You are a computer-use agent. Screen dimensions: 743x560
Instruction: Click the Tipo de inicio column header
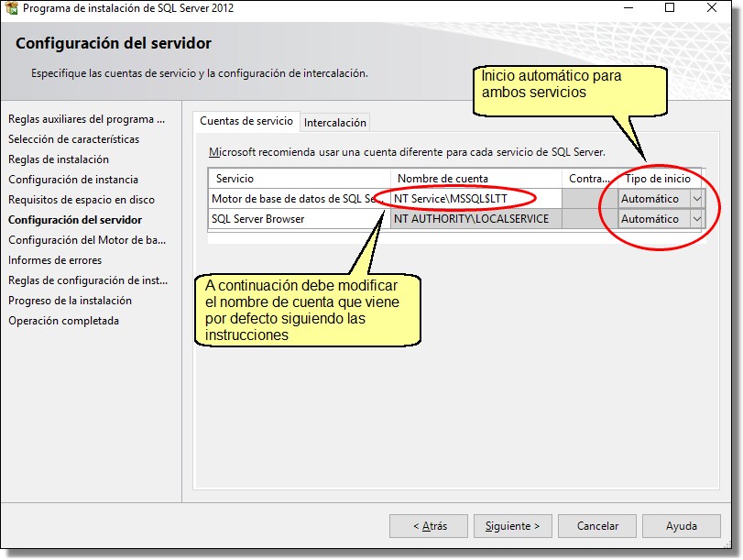(660, 179)
